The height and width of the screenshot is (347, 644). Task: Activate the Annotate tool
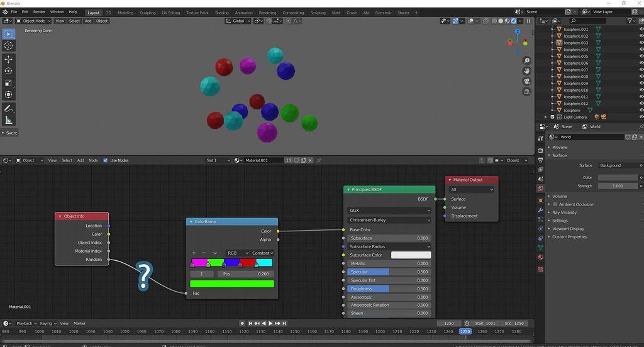(x=8, y=108)
